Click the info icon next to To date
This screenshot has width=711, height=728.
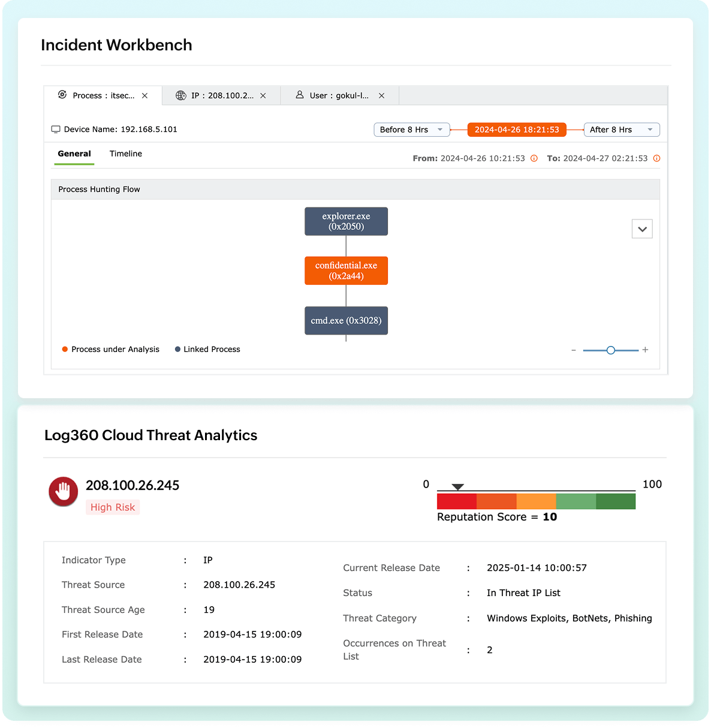[x=657, y=158]
